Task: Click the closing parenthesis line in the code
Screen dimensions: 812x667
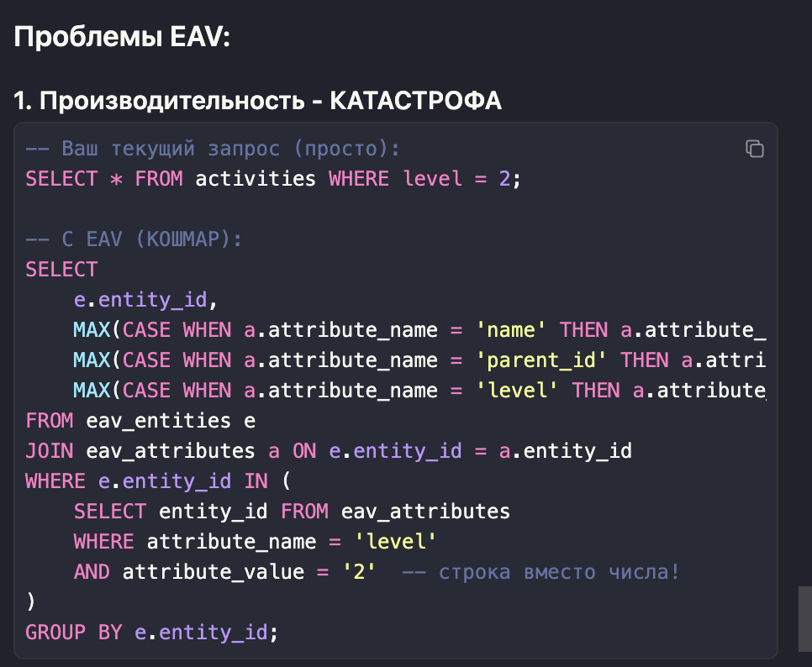Action: [x=31, y=602]
